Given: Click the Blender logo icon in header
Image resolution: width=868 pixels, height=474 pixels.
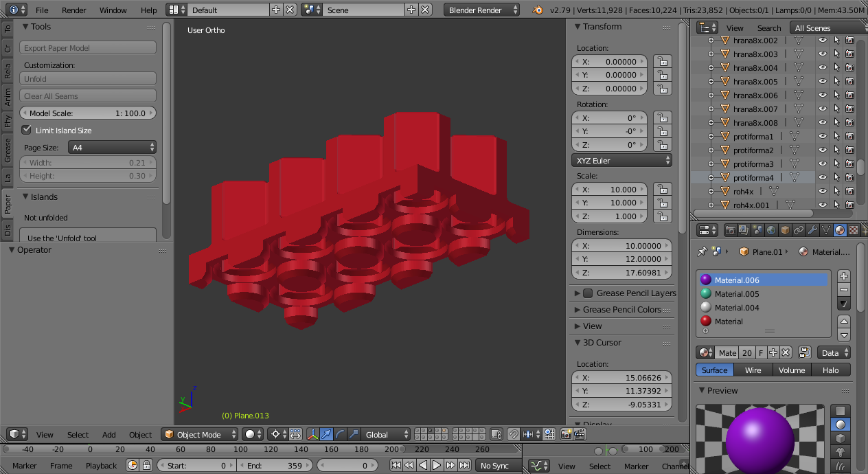Looking at the screenshot, I should pos(538,10).
